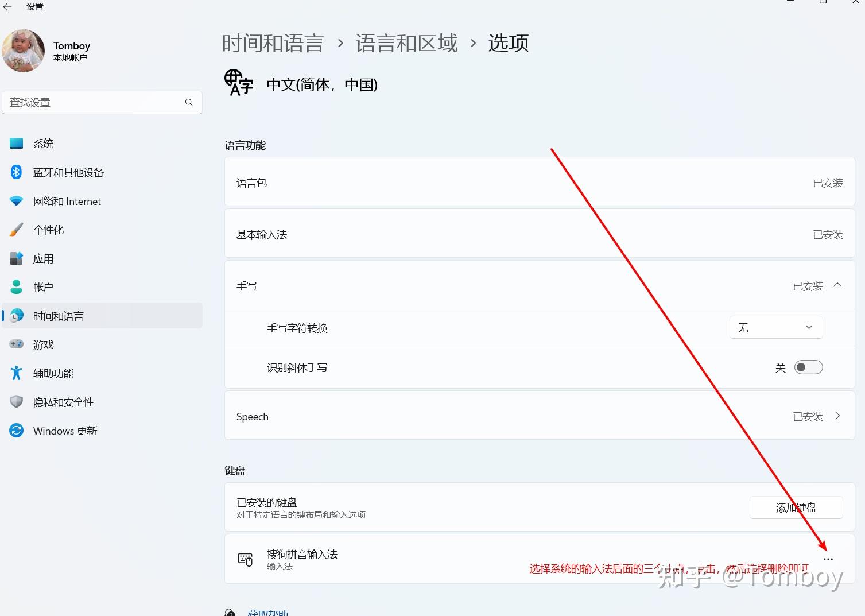
Task: Open 应用 settings from the sidebar
Action: click(43, 258)
